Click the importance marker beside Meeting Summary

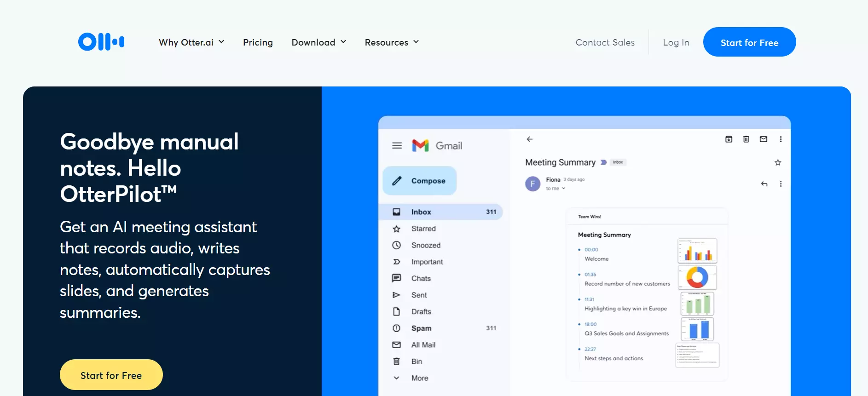tap(603, 162)
